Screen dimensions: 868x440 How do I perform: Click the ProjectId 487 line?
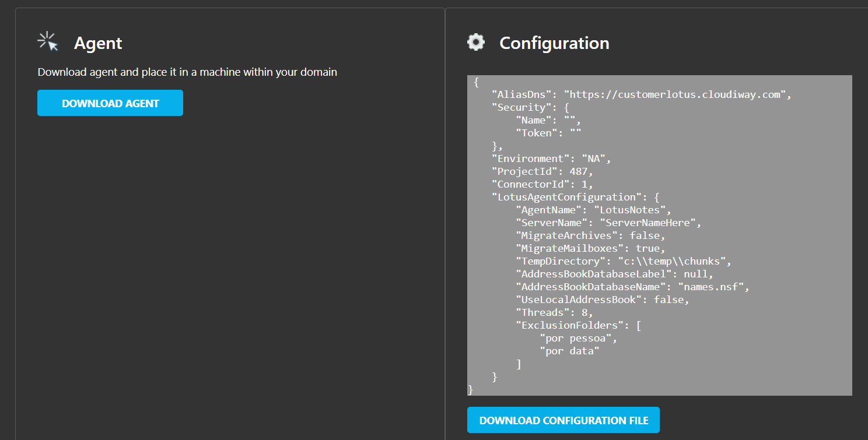point(542,171)
